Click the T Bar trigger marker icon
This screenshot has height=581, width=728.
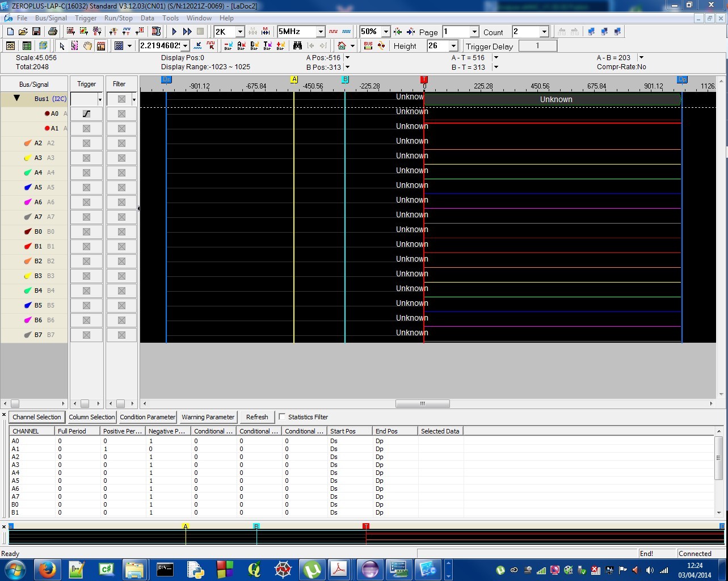(x=268, y=46)
